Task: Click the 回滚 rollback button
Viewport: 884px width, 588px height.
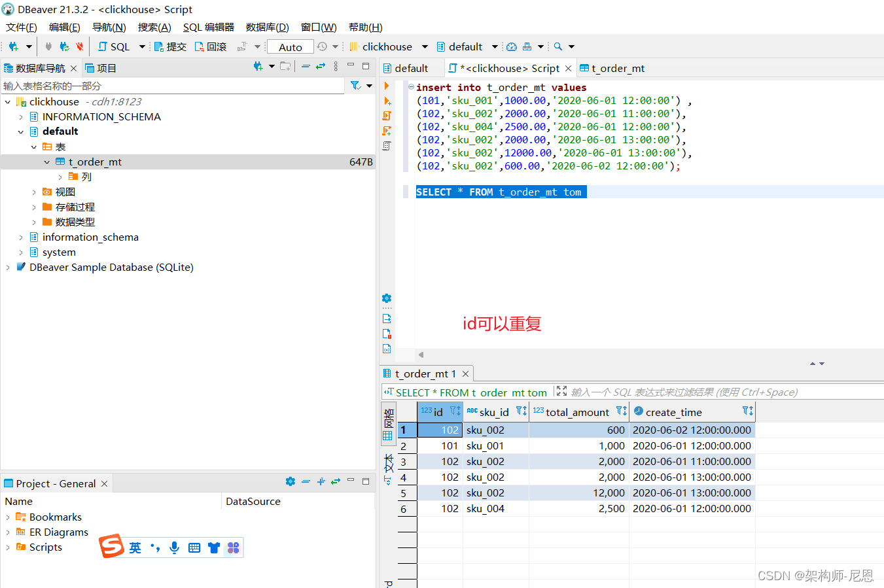Action: coord(211,46)
